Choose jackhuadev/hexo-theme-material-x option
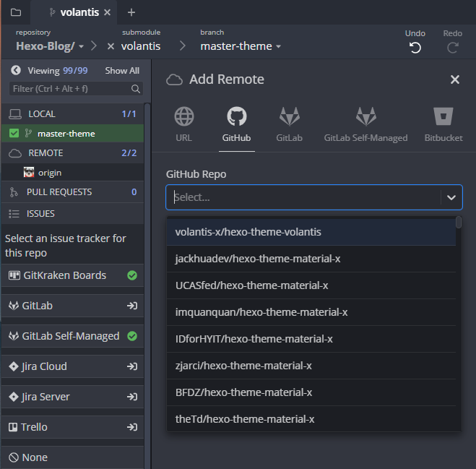 311,259
